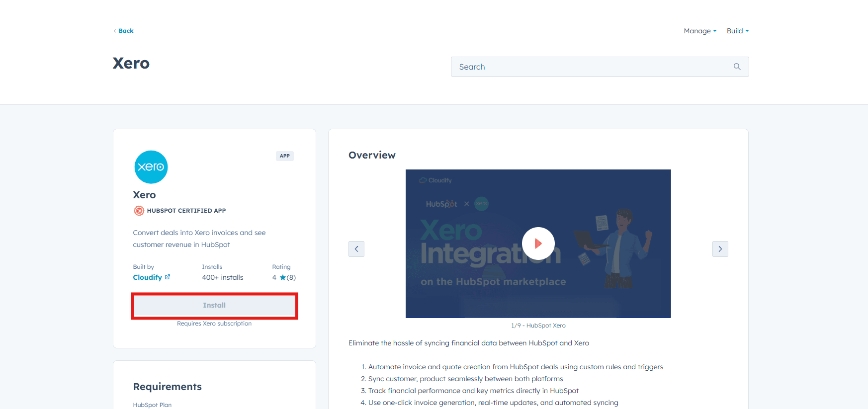Click 'Track financial performance' list item
This screenshot has width=868, height=409.
pyautogui.click(x=473, y=391)
